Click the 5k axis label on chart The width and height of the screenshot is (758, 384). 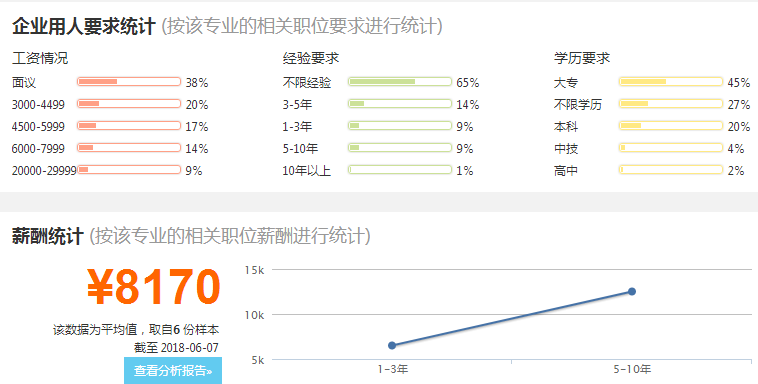pos(258,360)
